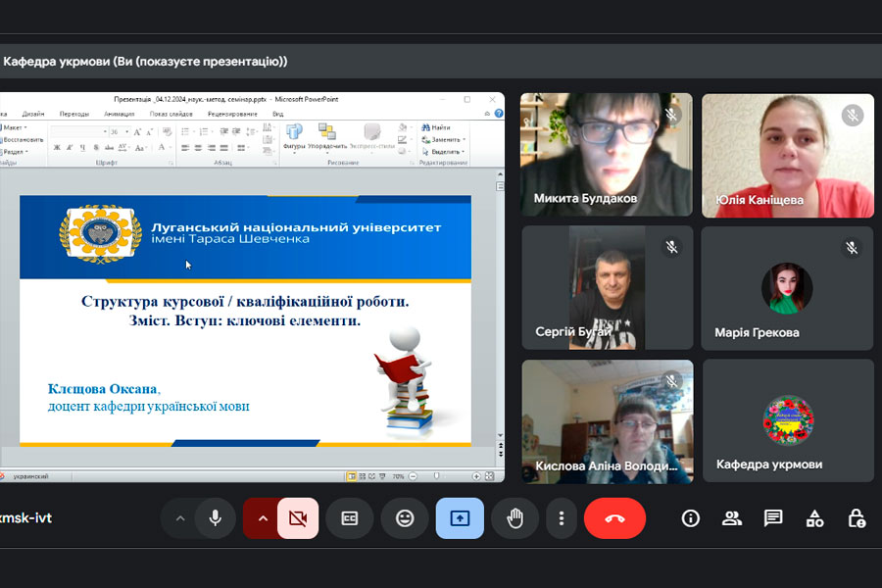Open line spacing options
This screenshot has height=588, width=882.
point(252,132)
